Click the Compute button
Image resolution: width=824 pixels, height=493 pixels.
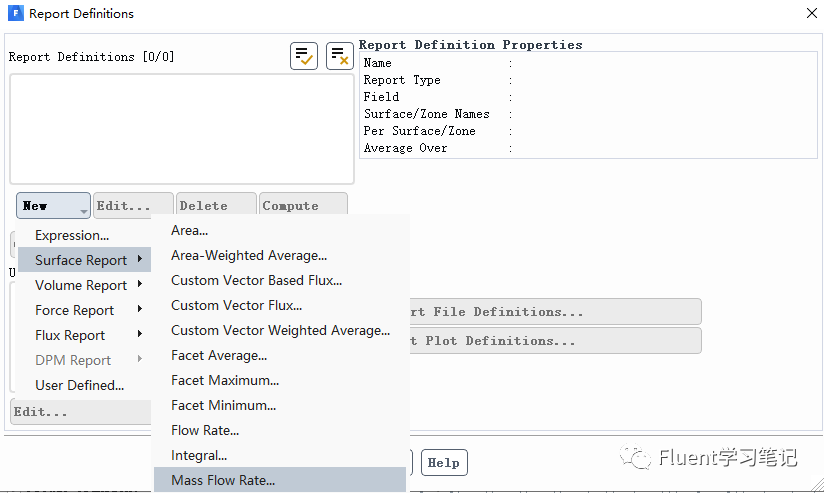(x=303, y=206)
